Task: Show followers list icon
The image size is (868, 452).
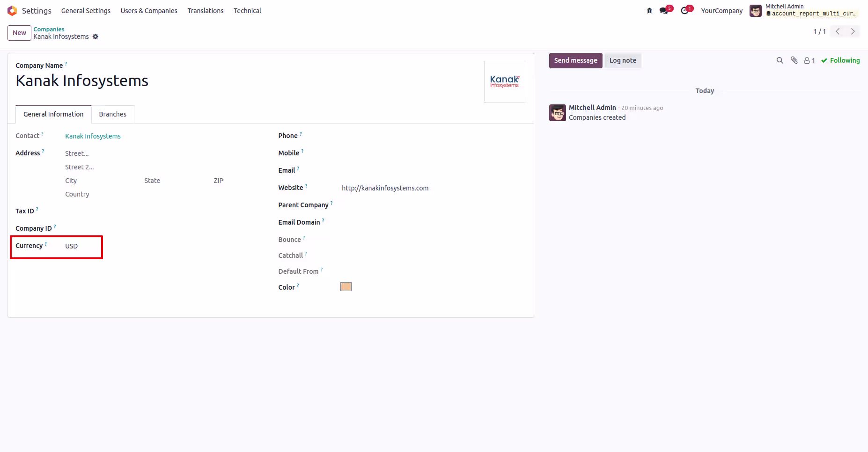Action: 809,60
